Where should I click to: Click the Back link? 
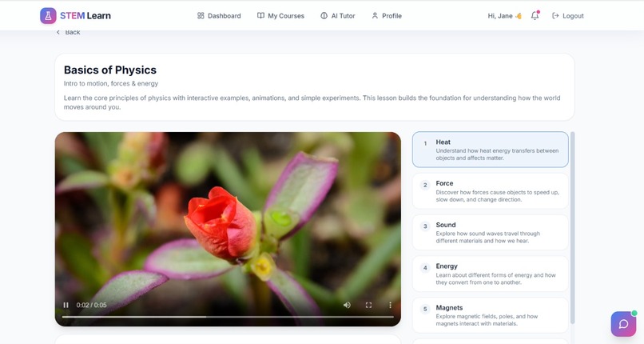pos(68,32)
